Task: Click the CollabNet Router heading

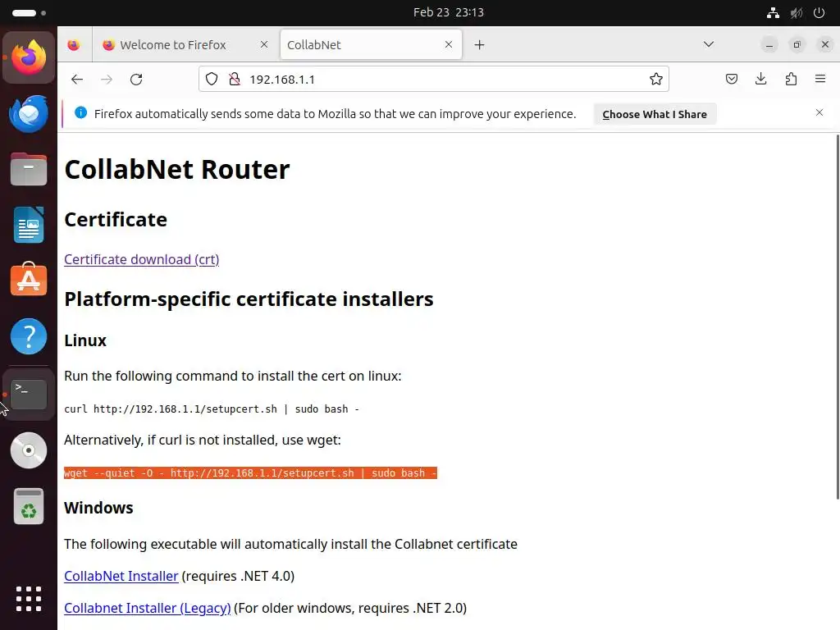Action: click(177, 170)
